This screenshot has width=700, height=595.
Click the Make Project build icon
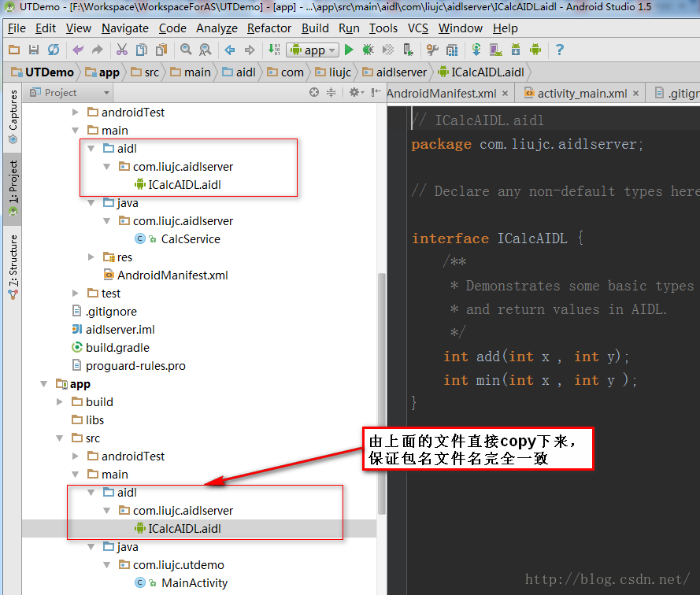[x=273, y=50]
